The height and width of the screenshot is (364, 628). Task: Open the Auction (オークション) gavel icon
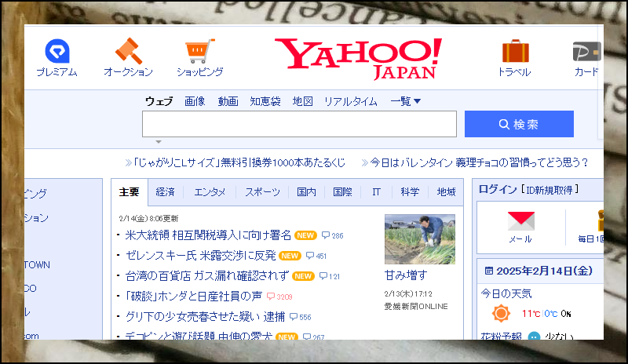[129, 51]
